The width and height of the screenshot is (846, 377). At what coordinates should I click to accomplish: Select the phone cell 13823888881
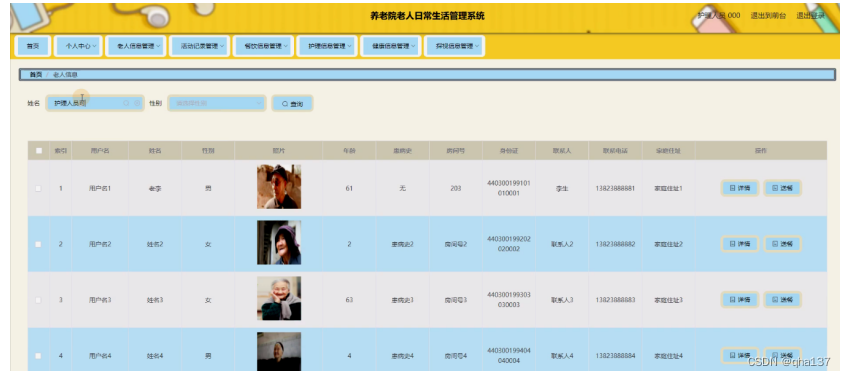(x=615, y=188)
